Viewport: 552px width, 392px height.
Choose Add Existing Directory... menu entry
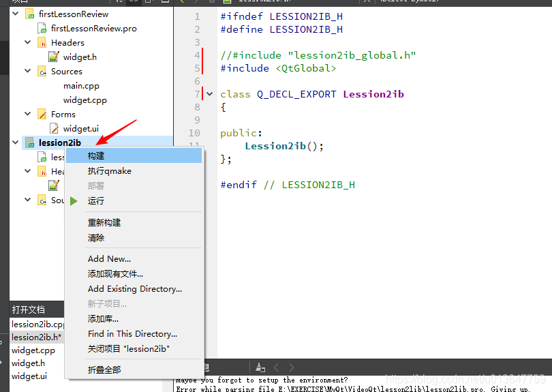click(134, 289)
